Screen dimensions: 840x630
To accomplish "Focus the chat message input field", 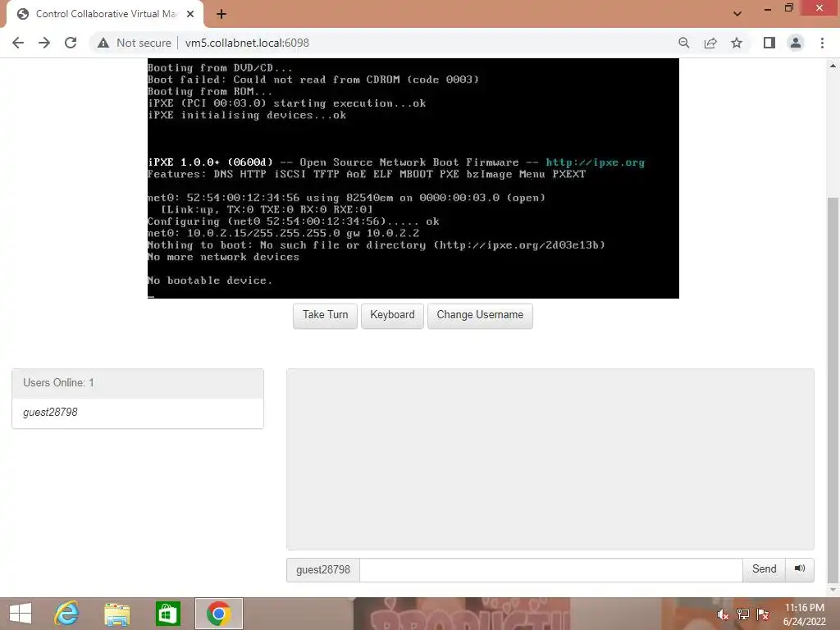I will 550,569.
